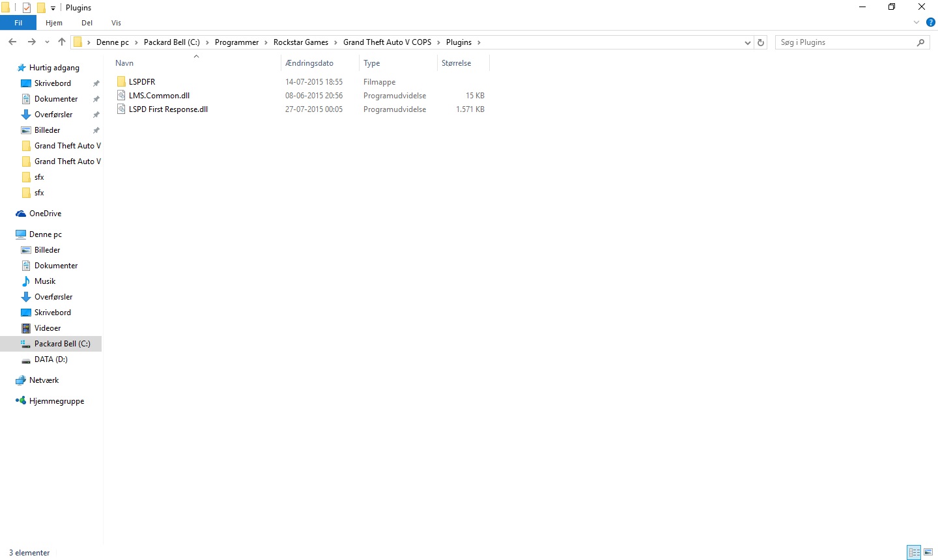Image resolution: width=938 pixels, height=560 pixels.
Task: Go to Grand Theft Auto V COPS breadcrumb
Action: 388,42
